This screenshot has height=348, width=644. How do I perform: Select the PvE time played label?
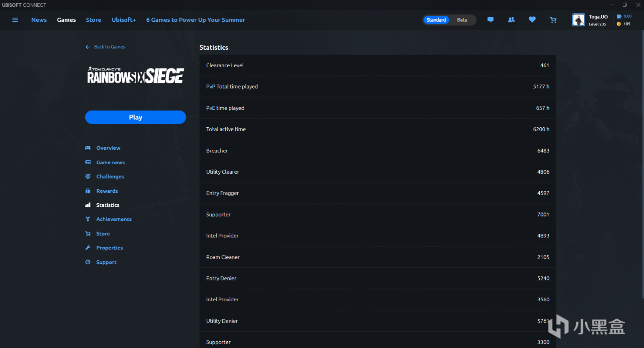[x=225, y=108]
